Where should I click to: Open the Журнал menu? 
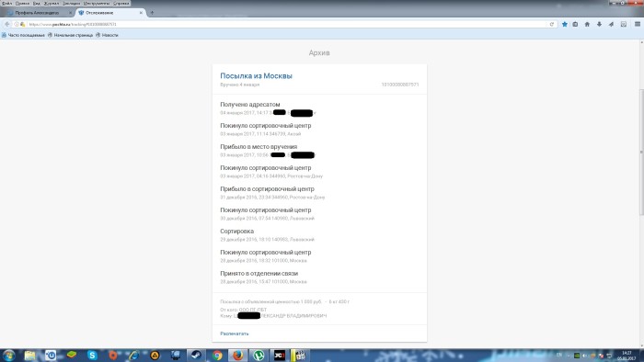52,4
